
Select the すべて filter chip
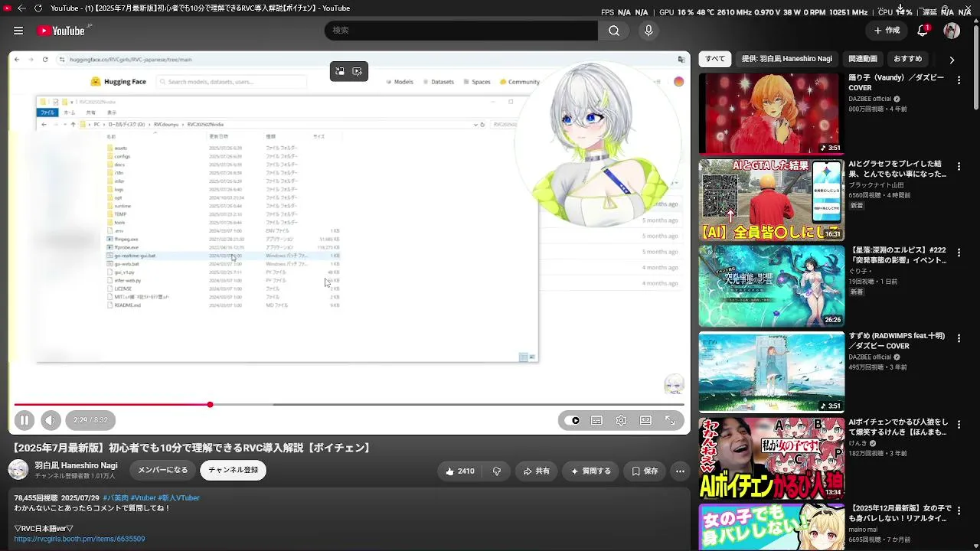pyautogui.click(x=715, y=59)
